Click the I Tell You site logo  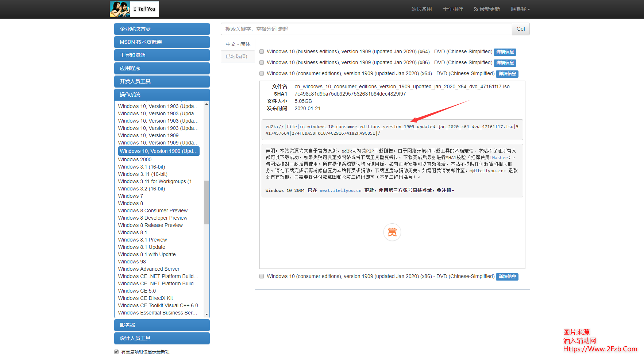(x=134, y=9)
